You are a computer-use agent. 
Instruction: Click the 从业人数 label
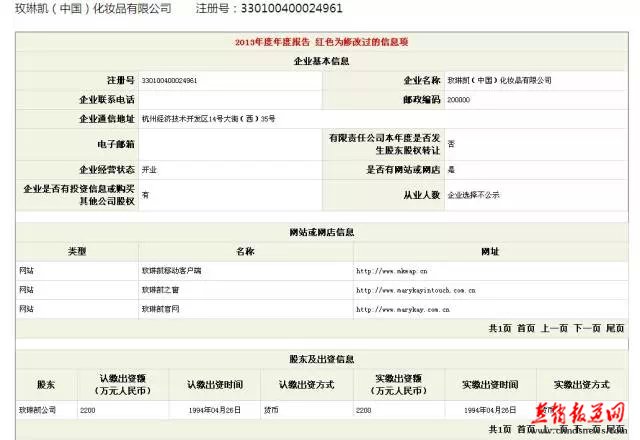[422, 195]
